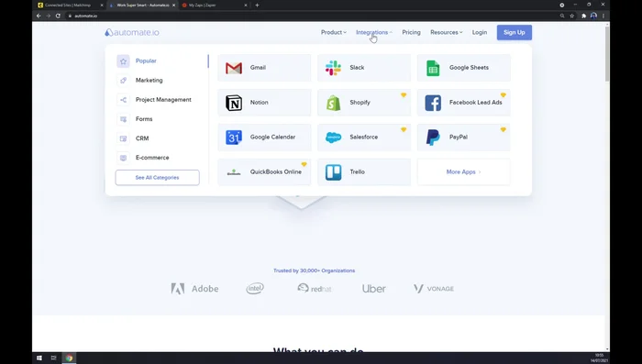The width and height of the screenshot is (642, 364).
Task: Click the E-commerce category icon
Action: [x=123, y=158]
